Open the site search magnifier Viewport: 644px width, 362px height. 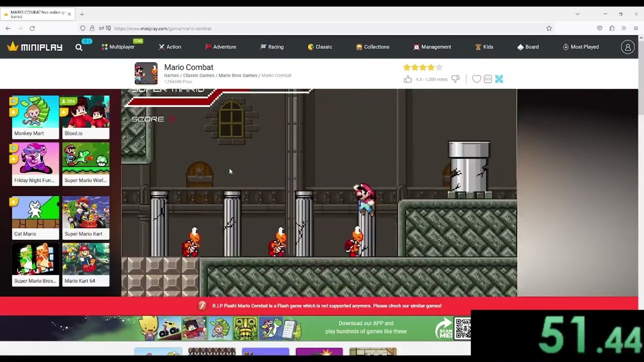(79, 47)
